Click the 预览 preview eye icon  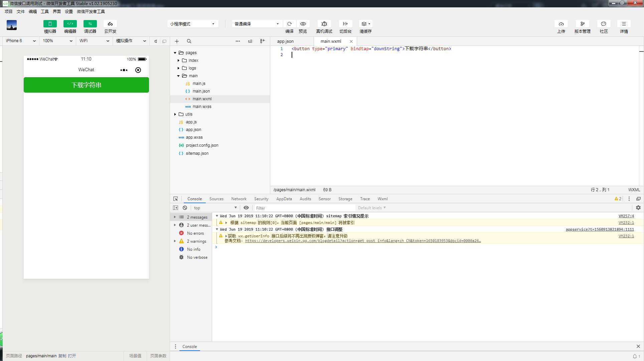pyautogui.click(x=303, y=24)
